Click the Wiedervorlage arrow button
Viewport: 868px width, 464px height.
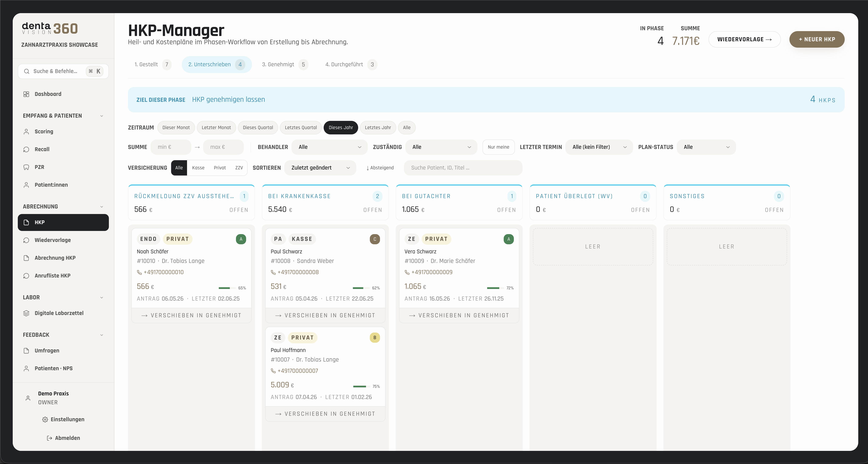744,39
